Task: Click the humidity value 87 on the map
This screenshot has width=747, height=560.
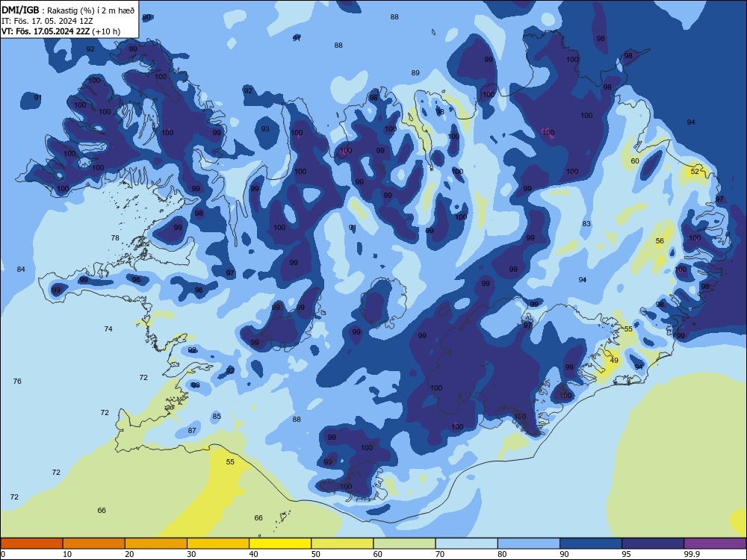Action: (192, 431)
